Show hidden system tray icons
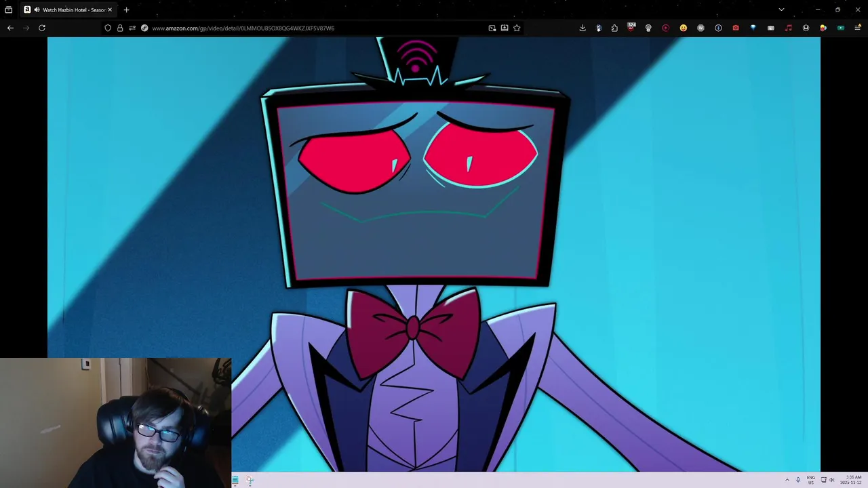This screenshot has width=868, height=488. (787, 480)
